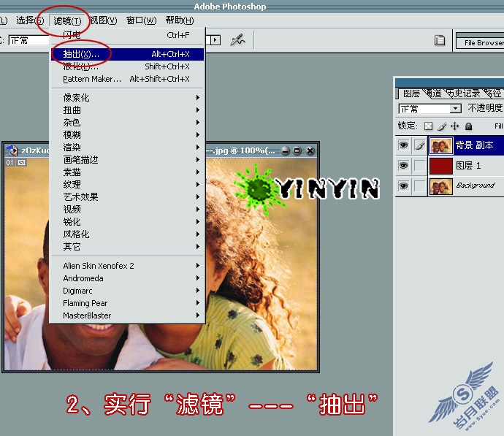Click the palette toggle icon in options bar
Viewport: 504px width, 436px height.
(x=440, y=40)
